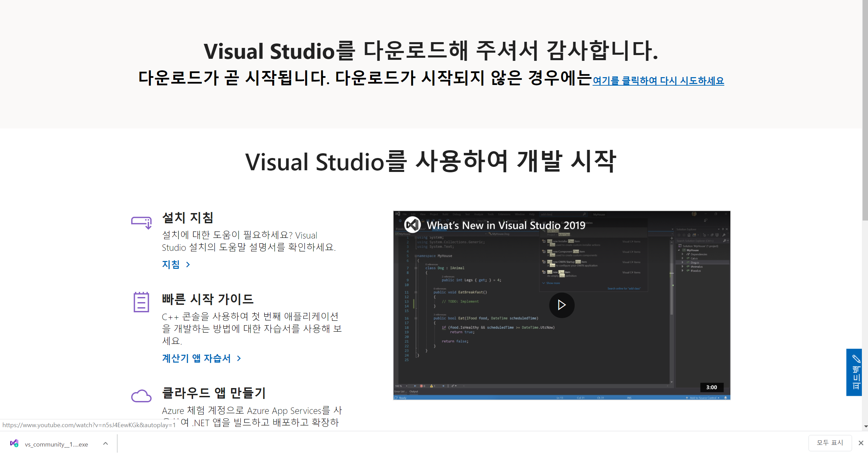Click the cloud app icon
The width and height of the screenshot is (868, 454).
coord(141,396)
